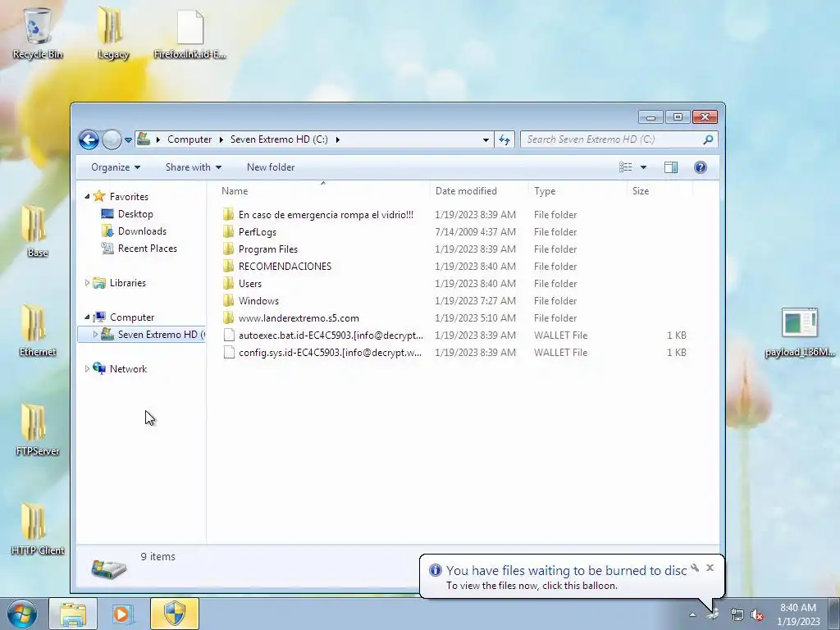Image resolution: width=840 pixels, height=630 pixels.
Task: Click the greyed Forward navigation arrow
Action: point(112,139)
